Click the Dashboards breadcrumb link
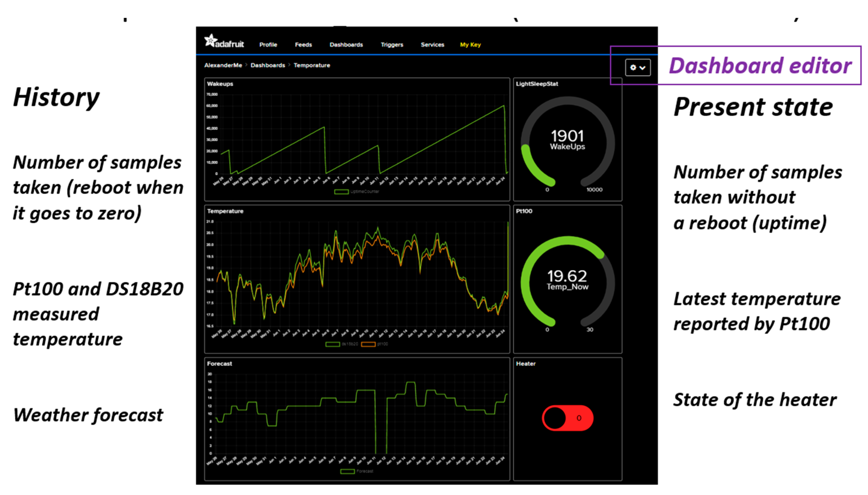The width and height of the screenshot is (868, 495). [x=268, y=65]
